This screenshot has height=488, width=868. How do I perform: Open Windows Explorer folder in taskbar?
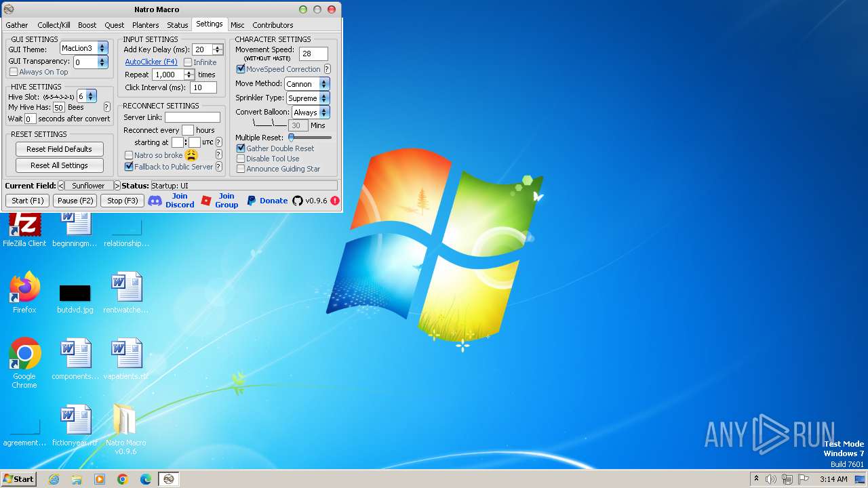[x=77, y=479]
